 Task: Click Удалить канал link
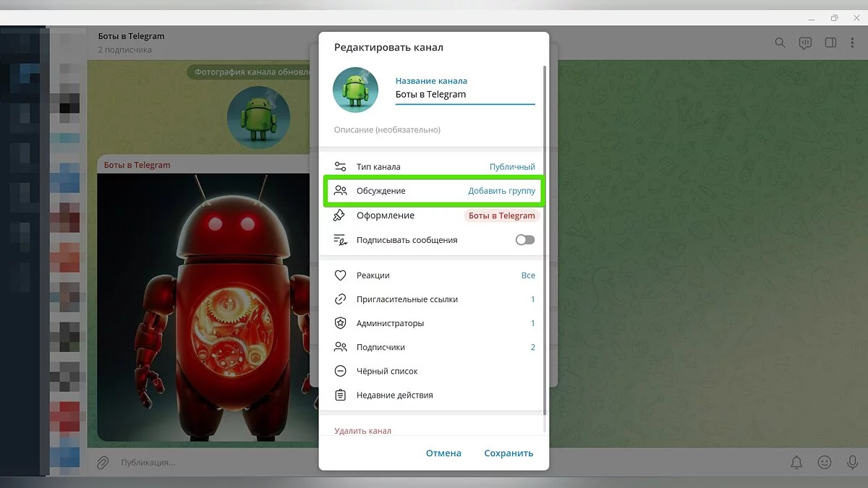[362, 431]
